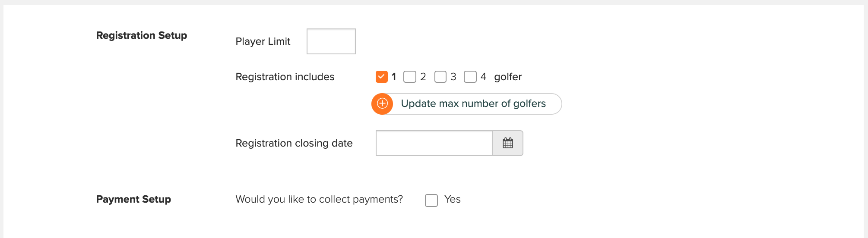Click the Registration closing date label

[294, 143]
